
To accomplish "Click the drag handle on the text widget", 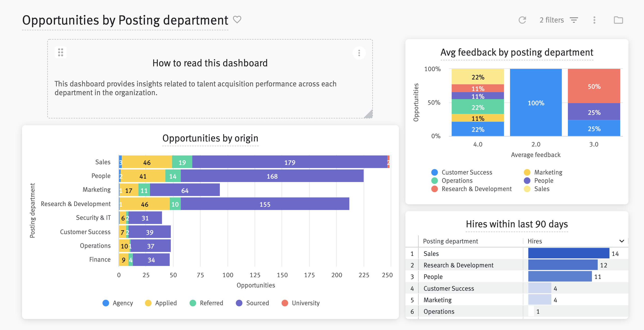I will point(60,52).
